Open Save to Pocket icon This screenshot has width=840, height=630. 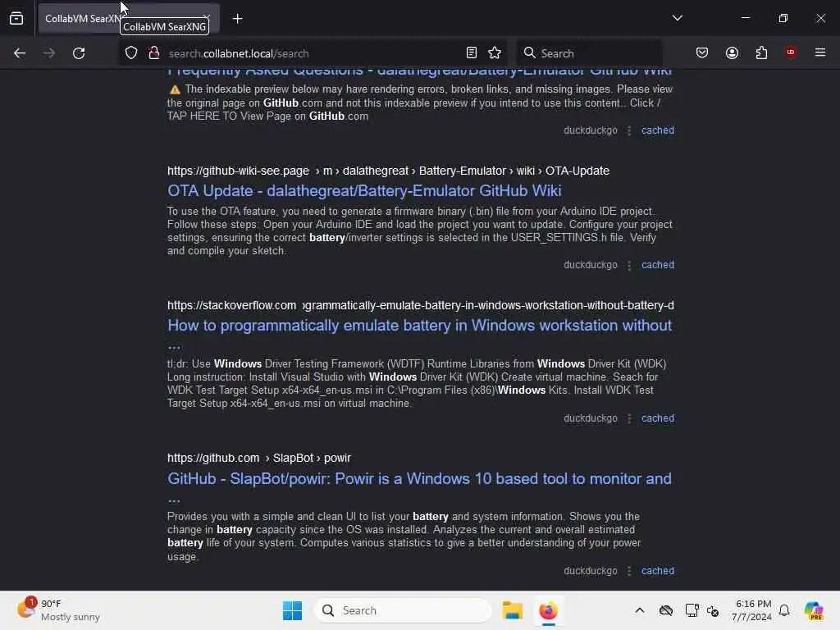702,52
